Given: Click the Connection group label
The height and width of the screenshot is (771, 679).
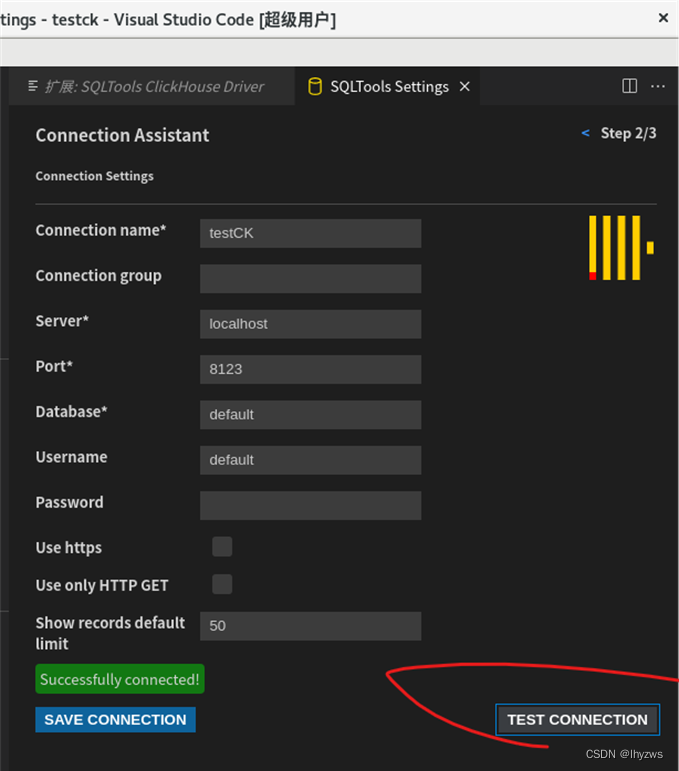Looking at the screenshot, I should pyautogui.click(x=98, y=276).
